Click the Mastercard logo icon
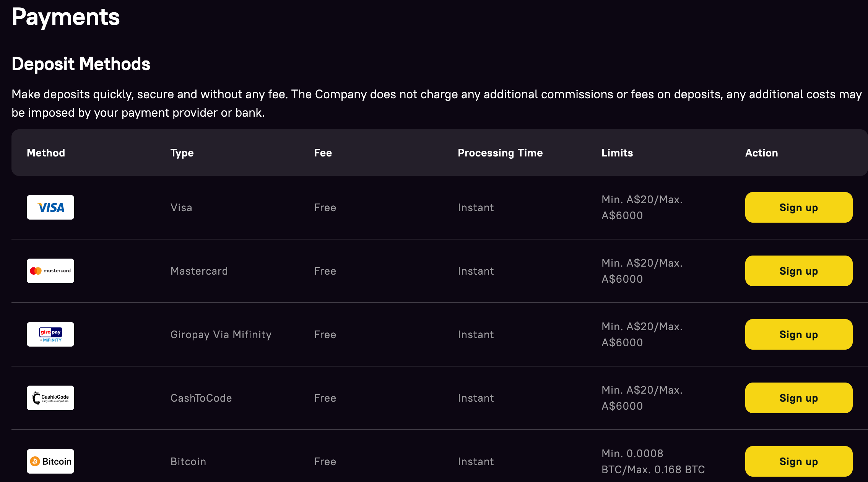Viewport: 868px width, 482px height. click(x=50, y=271)
